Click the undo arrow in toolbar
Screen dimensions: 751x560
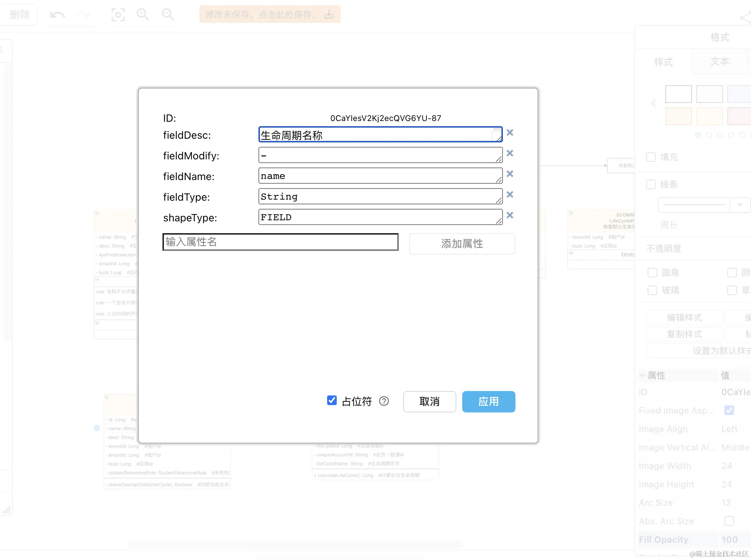tap(57, 15)
